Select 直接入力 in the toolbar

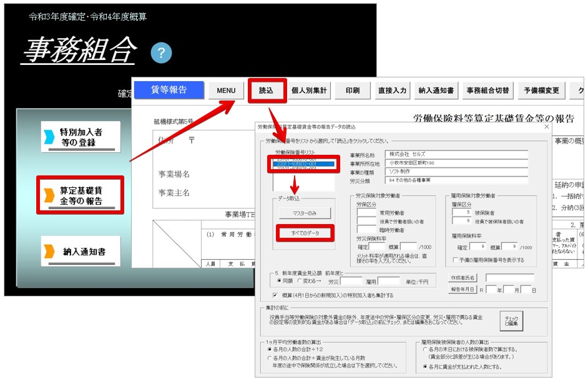392,91
